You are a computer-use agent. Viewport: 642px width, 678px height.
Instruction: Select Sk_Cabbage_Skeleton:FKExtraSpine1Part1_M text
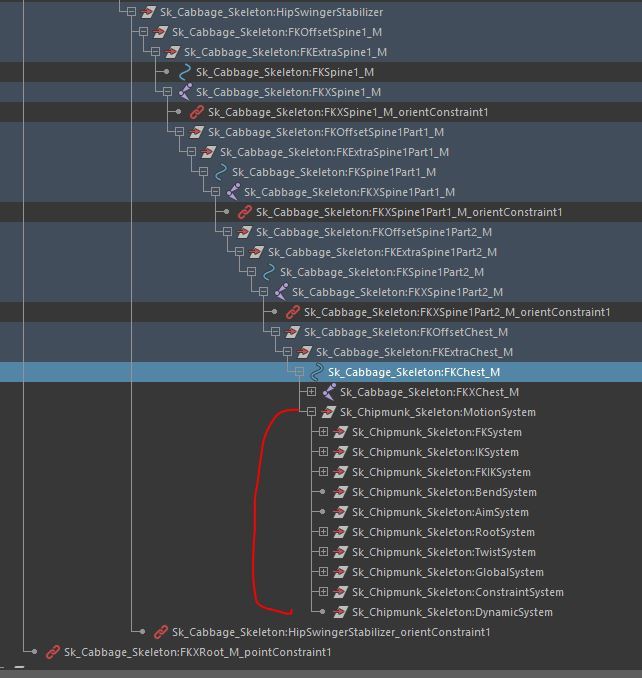(334, 152)
